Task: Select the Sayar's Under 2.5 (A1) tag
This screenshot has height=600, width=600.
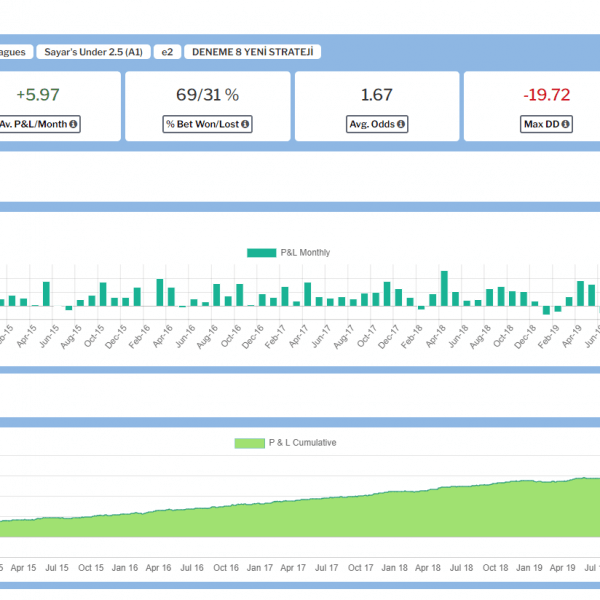Action: [x=94, y=51]
